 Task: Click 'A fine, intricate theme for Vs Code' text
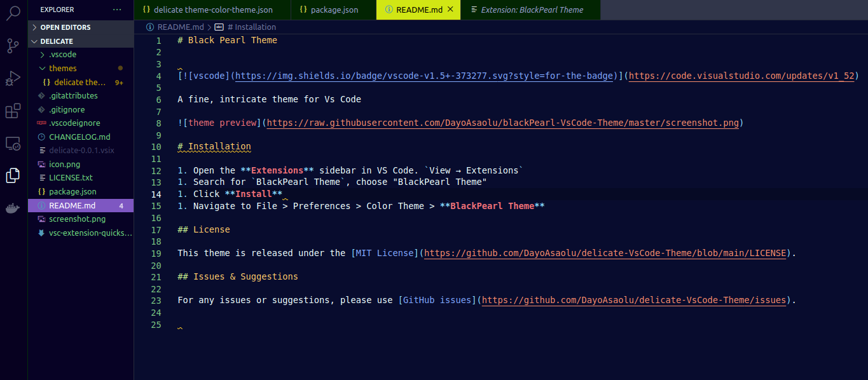coord(270,99)
